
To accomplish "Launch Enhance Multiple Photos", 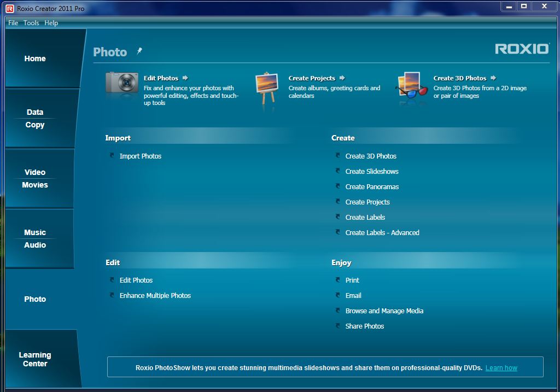I will 155,296.
